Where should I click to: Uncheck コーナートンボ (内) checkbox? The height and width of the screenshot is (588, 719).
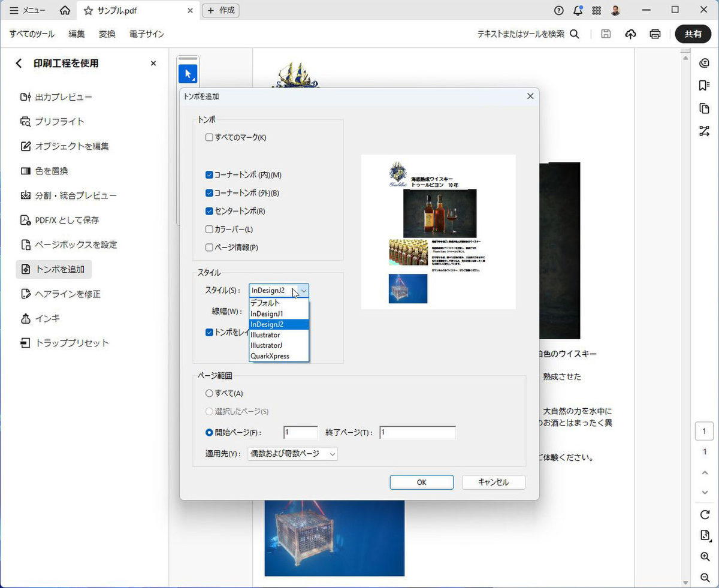209,175
